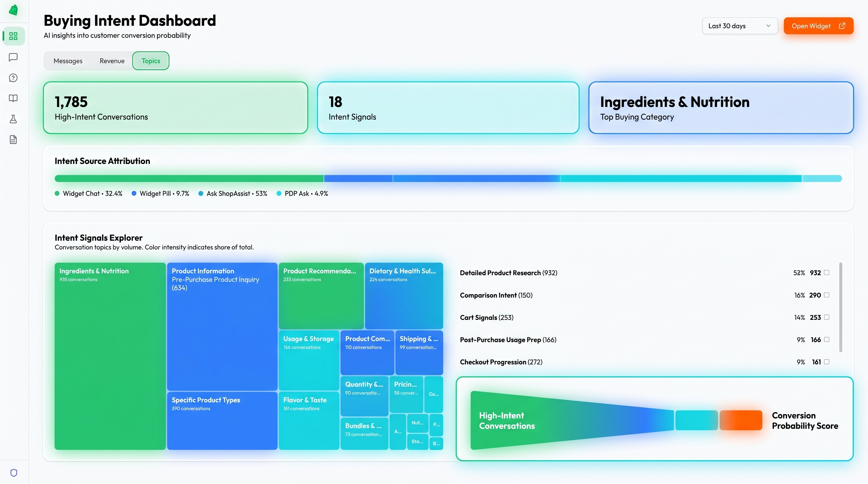This screenshot has height=484, width=868.
Task: Select the small Sto... treemap tile
Action: tap(418, 441)
